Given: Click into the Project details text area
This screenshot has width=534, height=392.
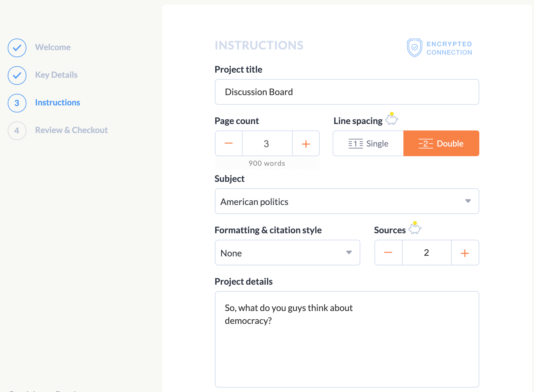Looking at the screenshot, I should tap(347, 347).
